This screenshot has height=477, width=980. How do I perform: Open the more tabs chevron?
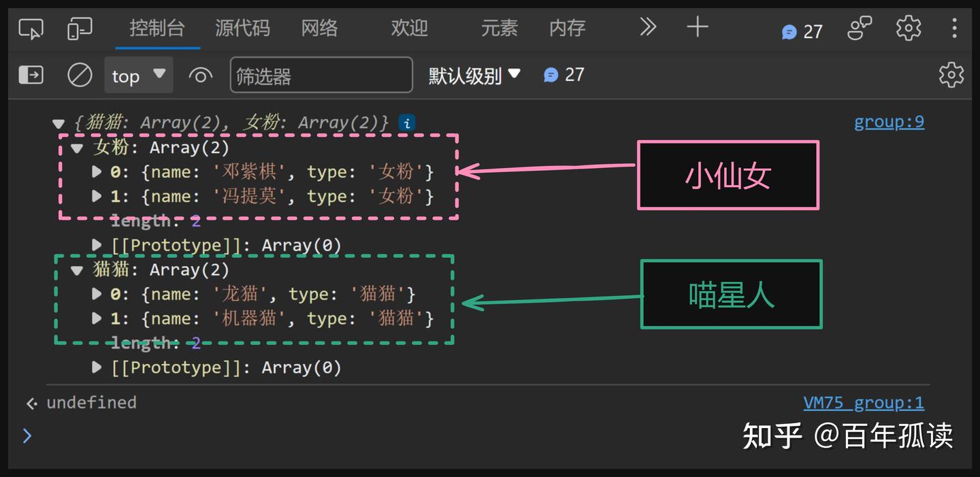tap(648, 27)
